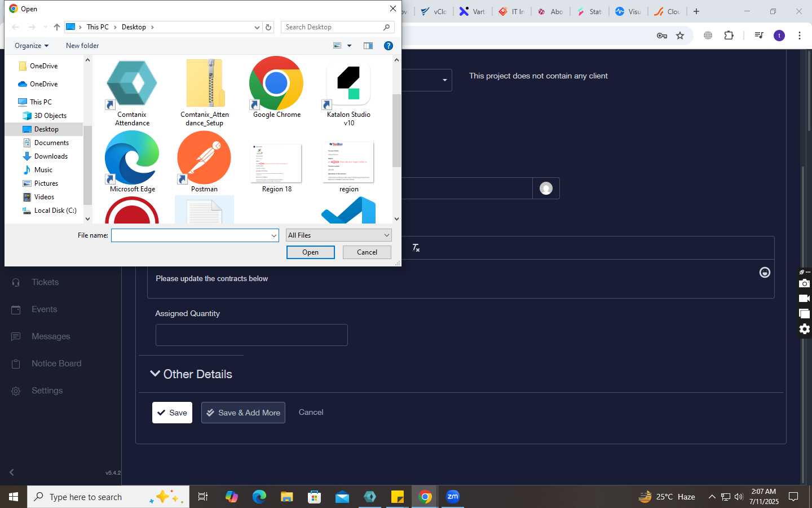Click Cancel in the Open dialog

(x=367, y=252)
